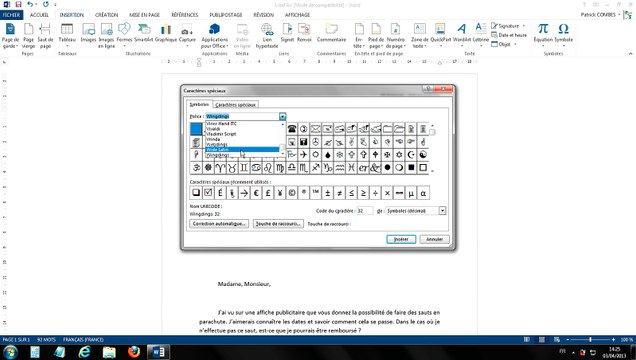
Task: Click the Windows Start button
Action: point(10,352)
